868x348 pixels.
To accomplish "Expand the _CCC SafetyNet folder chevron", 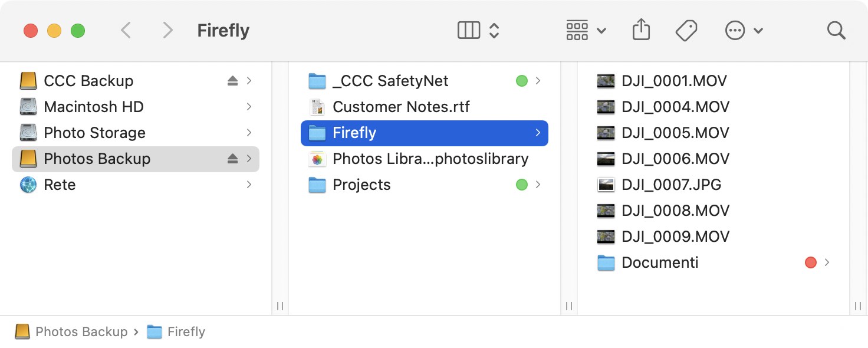I will (x=538, y=81).
